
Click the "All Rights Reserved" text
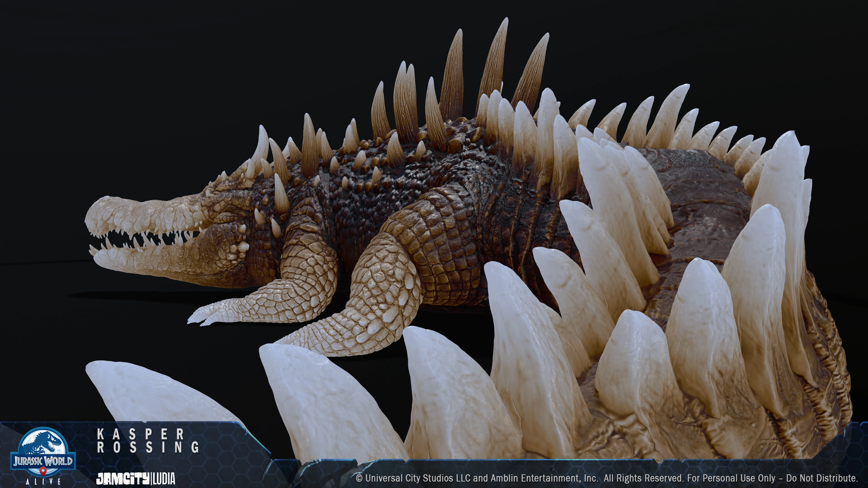643,478
